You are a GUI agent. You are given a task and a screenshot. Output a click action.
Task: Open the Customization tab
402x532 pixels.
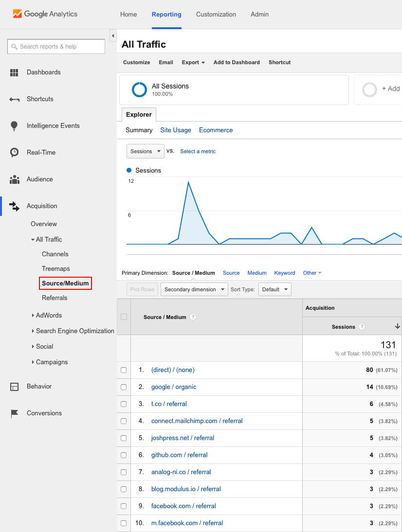(x=216, y=14)
